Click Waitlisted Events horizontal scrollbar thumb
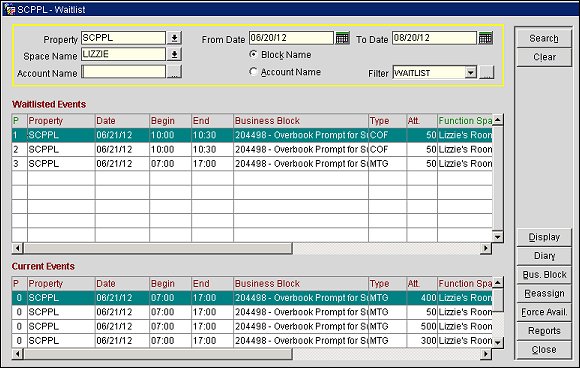Viewport: 580px width, 368px height. [x=158, y=248]
